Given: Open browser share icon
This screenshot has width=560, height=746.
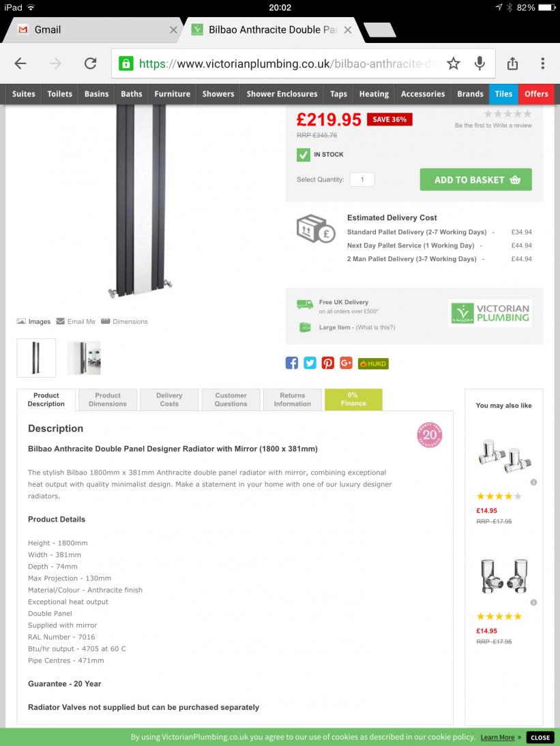Looking at the screenshot, I should 512,63.
